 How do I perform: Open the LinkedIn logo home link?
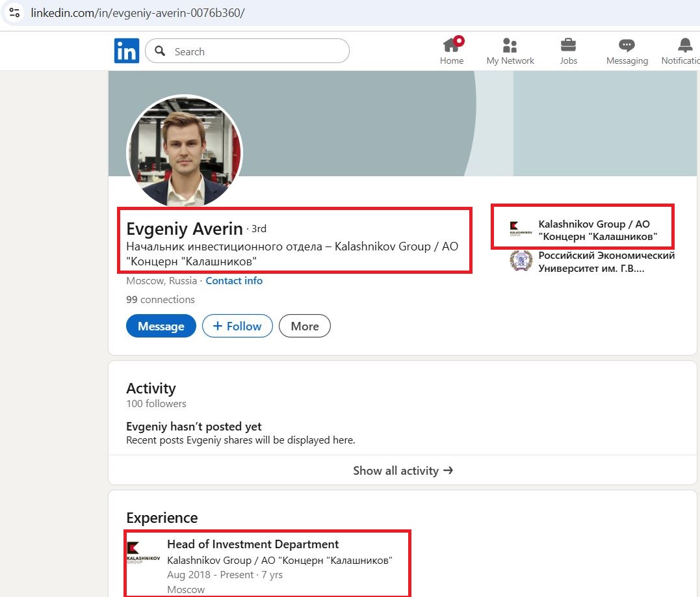click(126, 51)
